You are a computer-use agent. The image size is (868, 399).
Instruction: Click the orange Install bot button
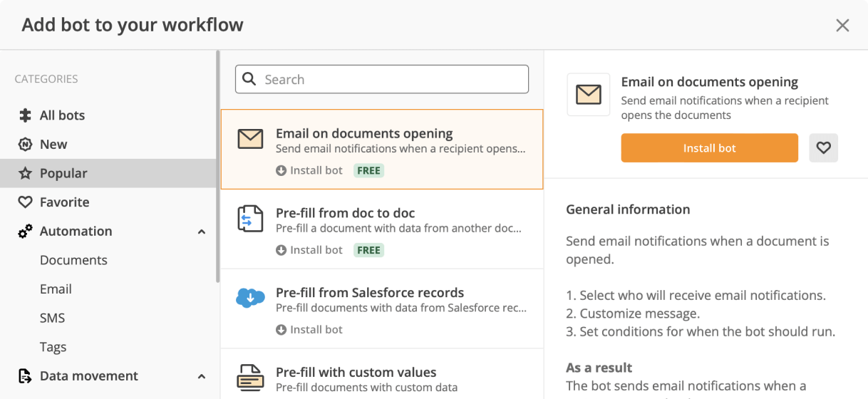click(709, 148)
